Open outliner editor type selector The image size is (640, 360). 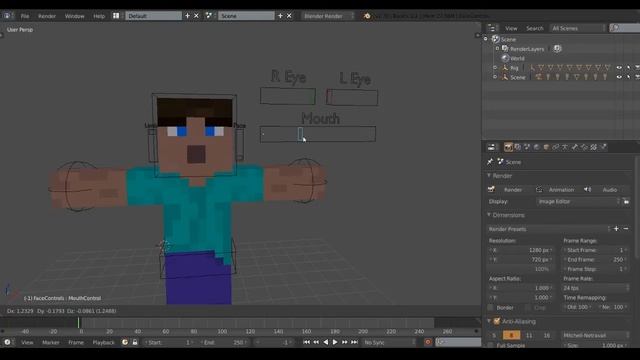click(492, 28)
